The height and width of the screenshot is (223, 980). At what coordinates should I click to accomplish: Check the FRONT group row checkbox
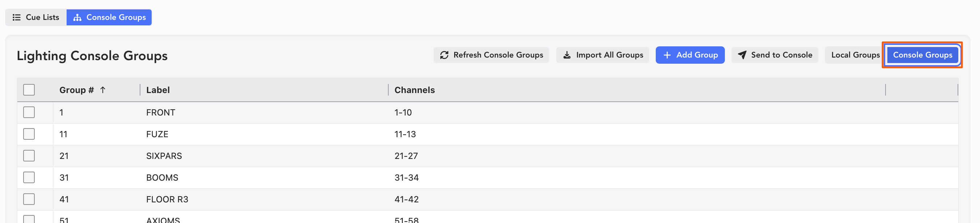point(29,112)
